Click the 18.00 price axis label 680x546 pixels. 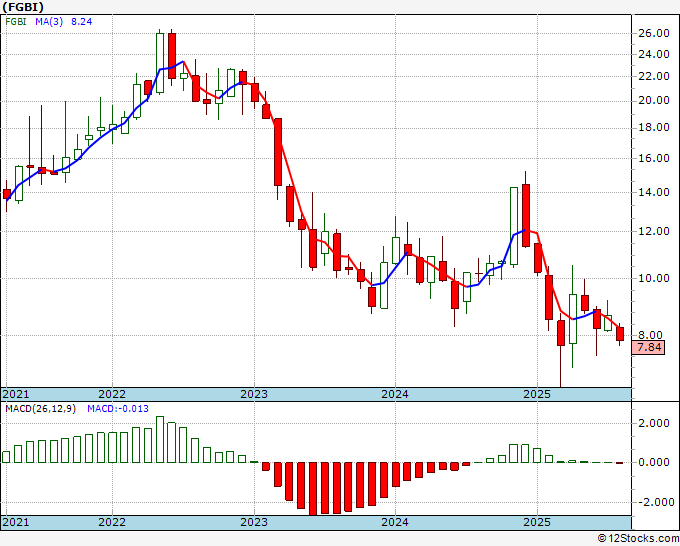654,128
